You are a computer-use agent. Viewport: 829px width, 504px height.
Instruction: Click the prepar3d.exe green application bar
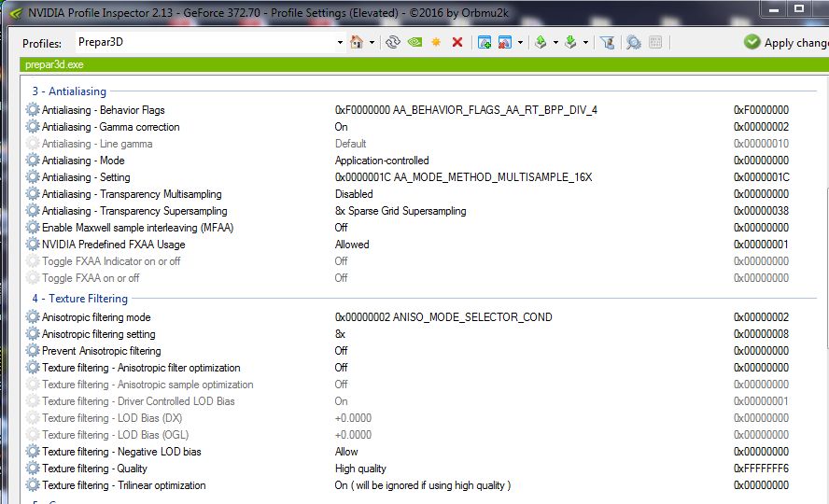pyautogui.click(x=424, y=64)
